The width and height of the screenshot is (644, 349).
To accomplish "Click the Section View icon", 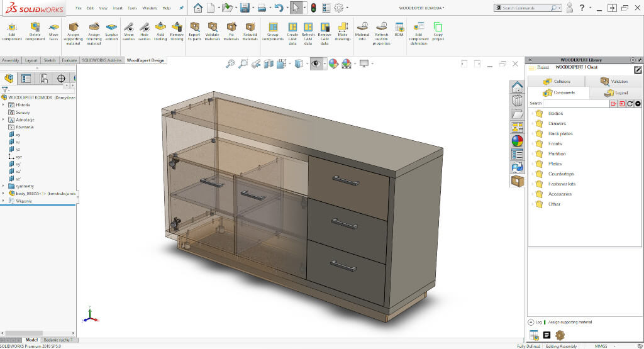I will (269, 64).
